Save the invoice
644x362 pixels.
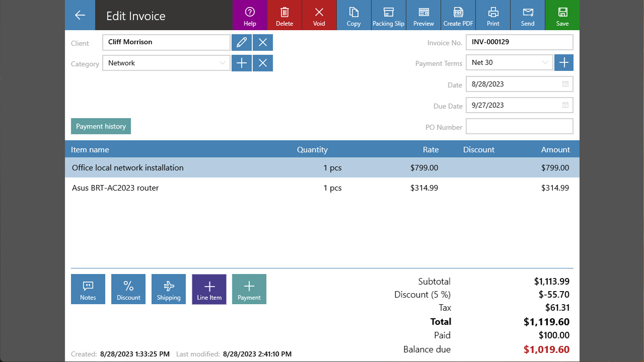(x=562, y=15)
